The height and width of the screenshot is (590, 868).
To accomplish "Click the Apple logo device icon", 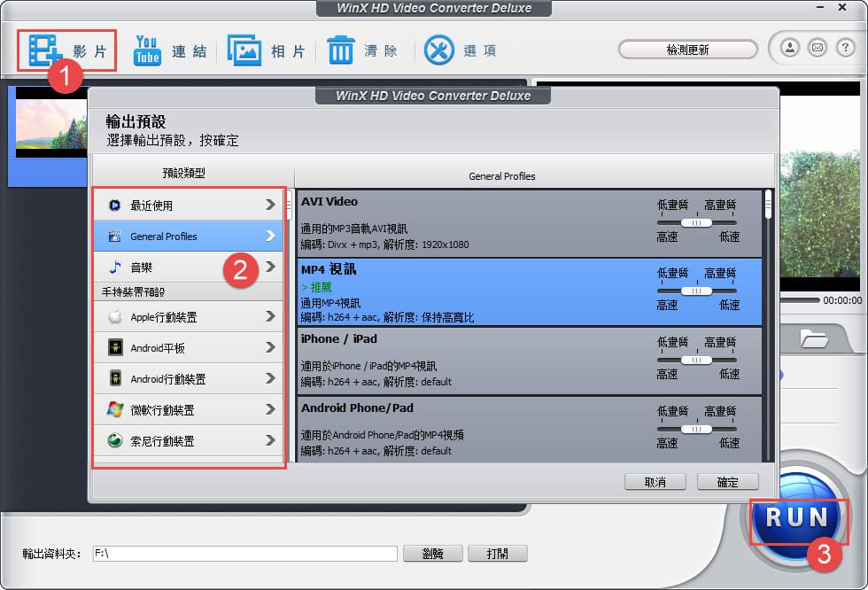I will tap(114, 316).
